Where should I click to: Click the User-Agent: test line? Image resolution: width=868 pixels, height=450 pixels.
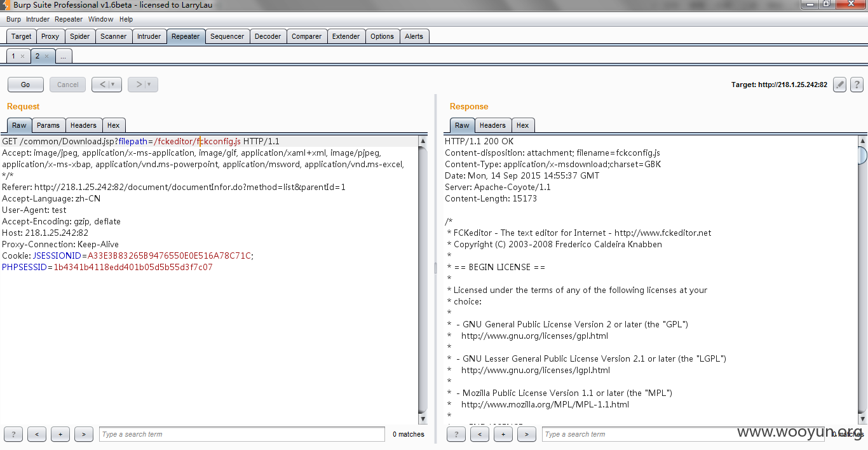34,210
